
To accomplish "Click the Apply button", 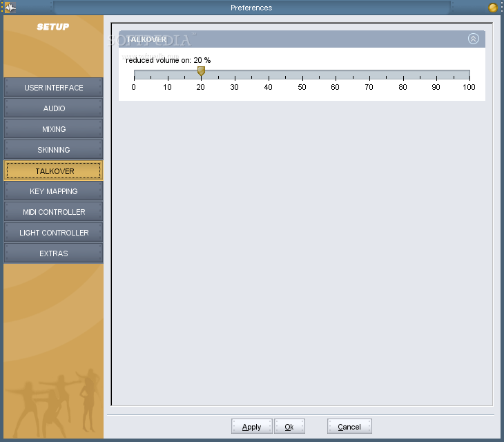I will [x=252, y=427].
